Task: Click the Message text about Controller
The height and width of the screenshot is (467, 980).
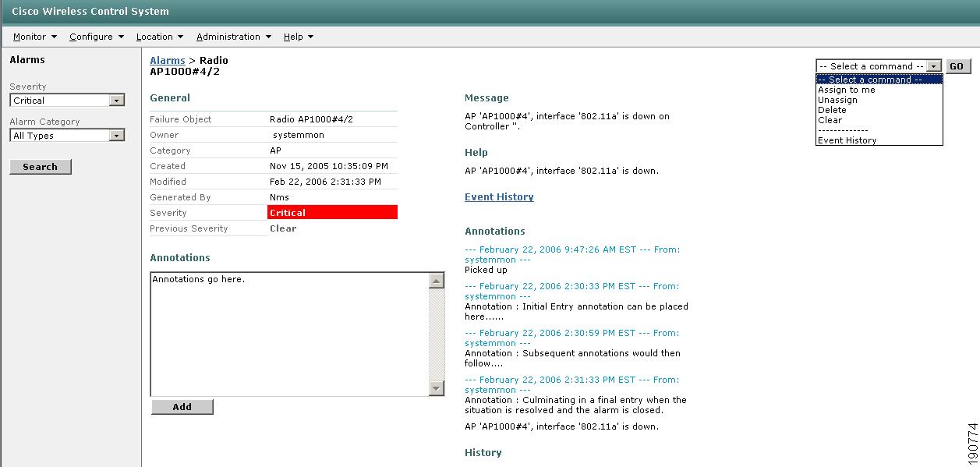Action: coord(567,121)
